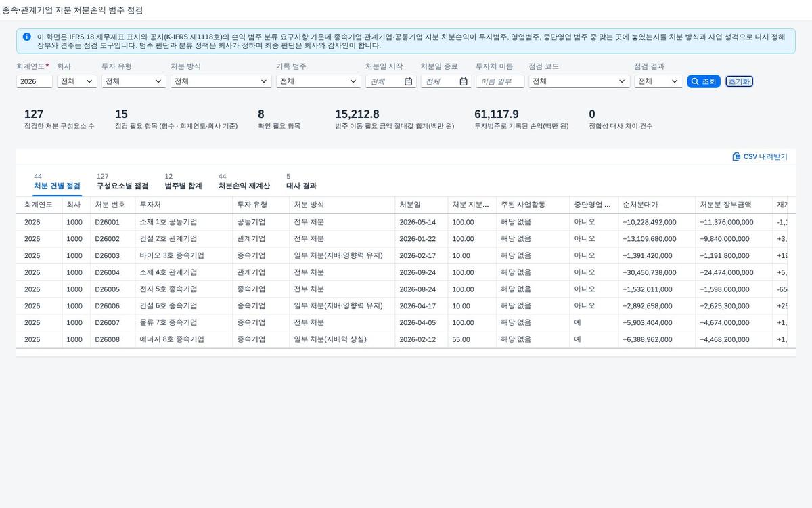Open calendar icon for 처분일 시작
The height and width of the screenshot is (508, 812).
tap(408, 81)
